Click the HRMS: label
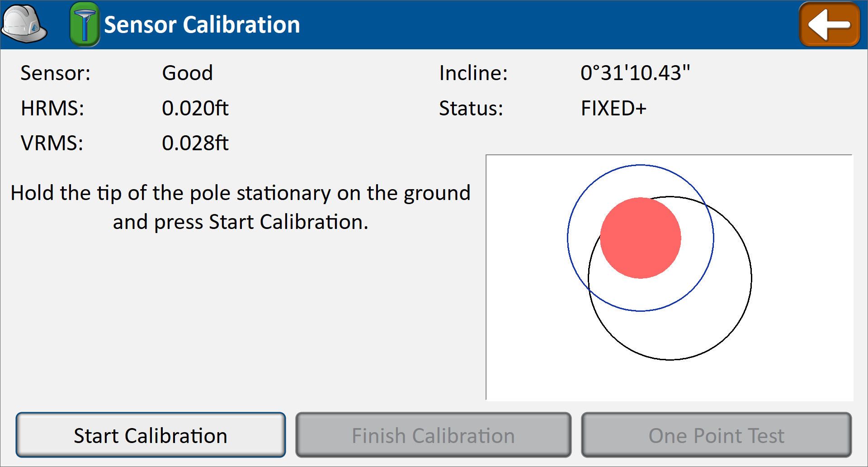 tap(52, 108)
